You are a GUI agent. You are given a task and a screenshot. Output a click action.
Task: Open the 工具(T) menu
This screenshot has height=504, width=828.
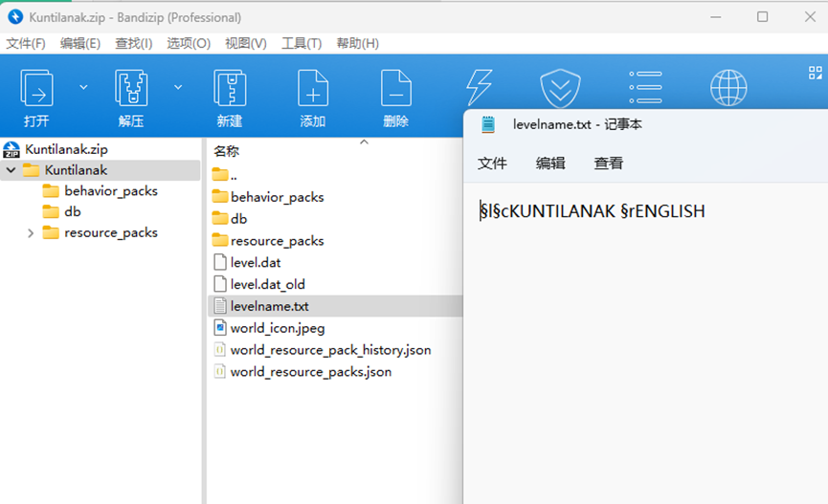click(302, 43)
